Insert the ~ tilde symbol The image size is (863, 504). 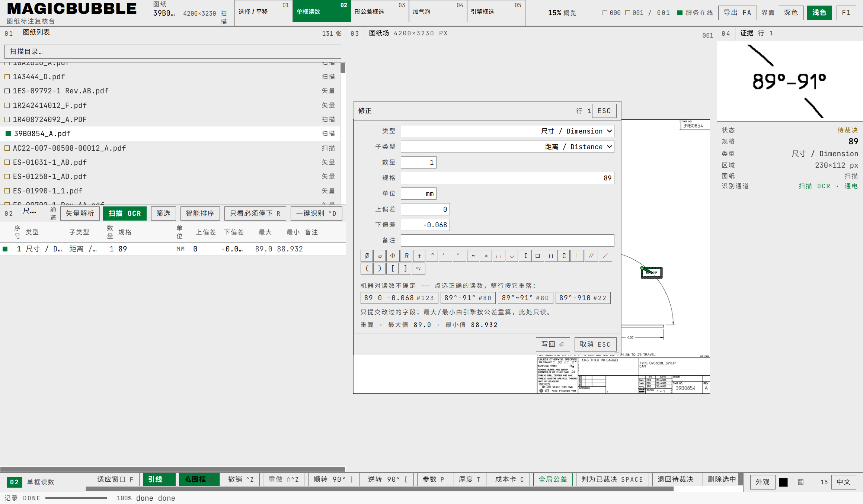pyautogui.click(x=473, y=256)
